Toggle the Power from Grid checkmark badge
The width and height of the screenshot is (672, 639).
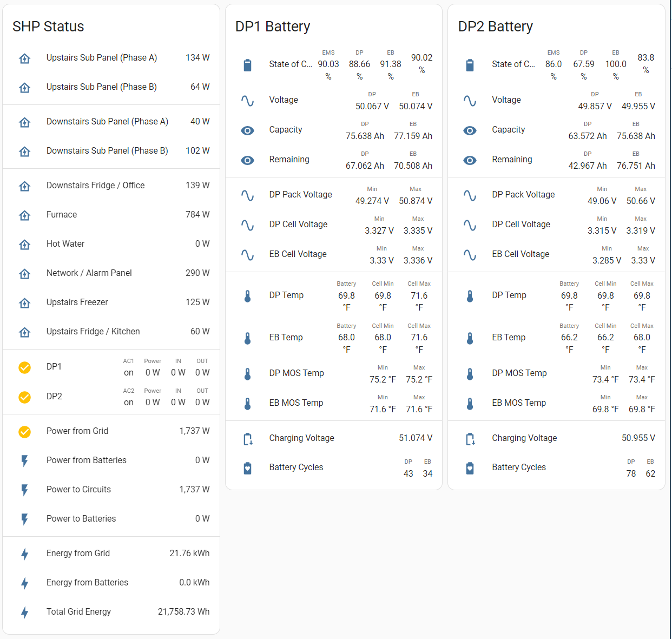tap(24, 432)
